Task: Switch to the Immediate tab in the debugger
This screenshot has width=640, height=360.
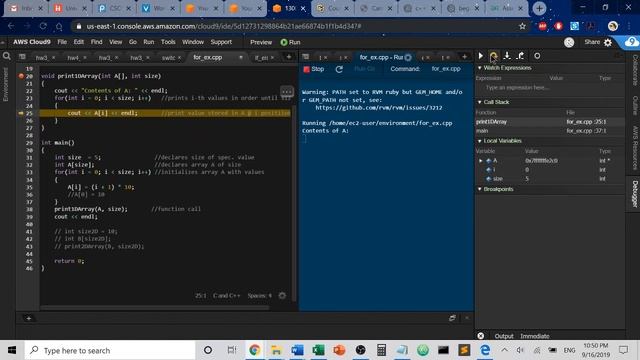Action: [x=534, y=336]
